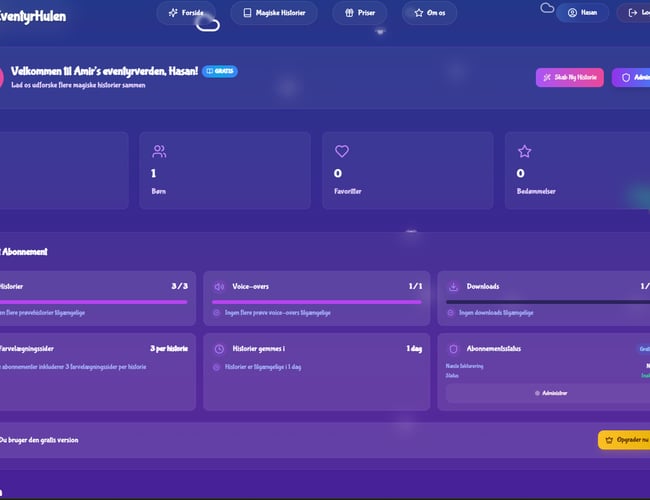Click the info icon beside Ingen downloads tilgængelige
The width and height of the screenshot is (650, 500).
451,313
